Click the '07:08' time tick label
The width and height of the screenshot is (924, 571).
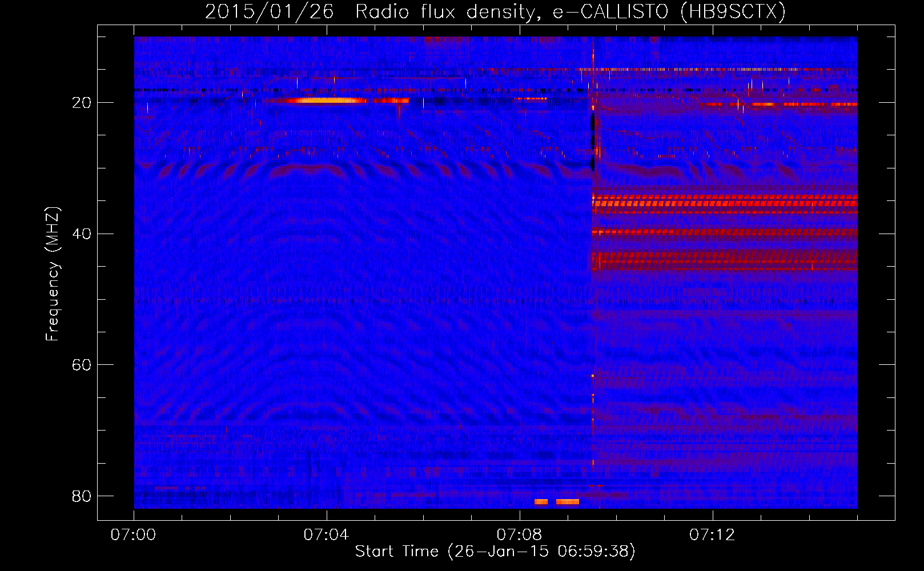520,535
